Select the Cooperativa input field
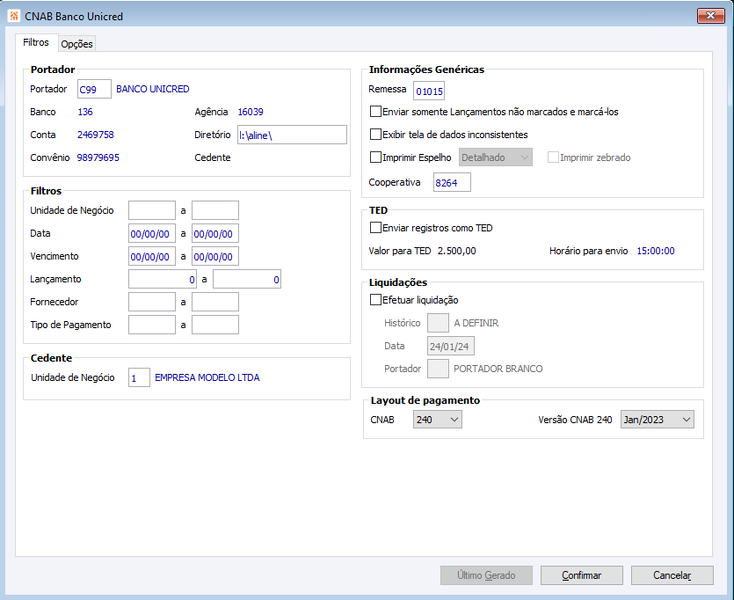This screenshot has width=734, height=600. pos(452,183)
